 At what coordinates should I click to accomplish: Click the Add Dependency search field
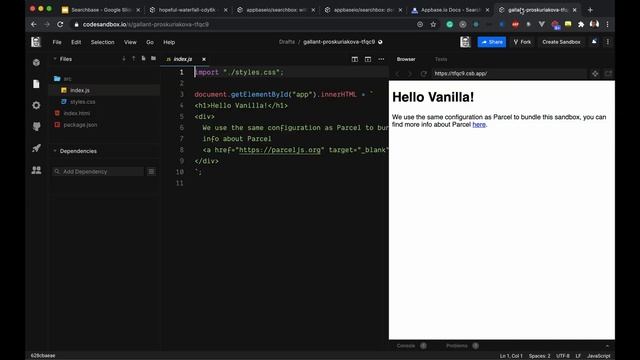(x=98, y=171)
